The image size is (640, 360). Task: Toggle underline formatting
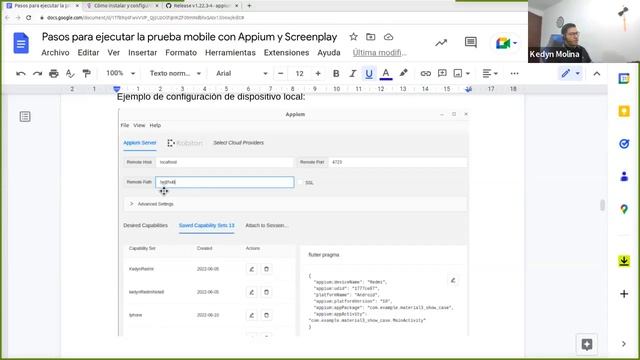(369, 73)
